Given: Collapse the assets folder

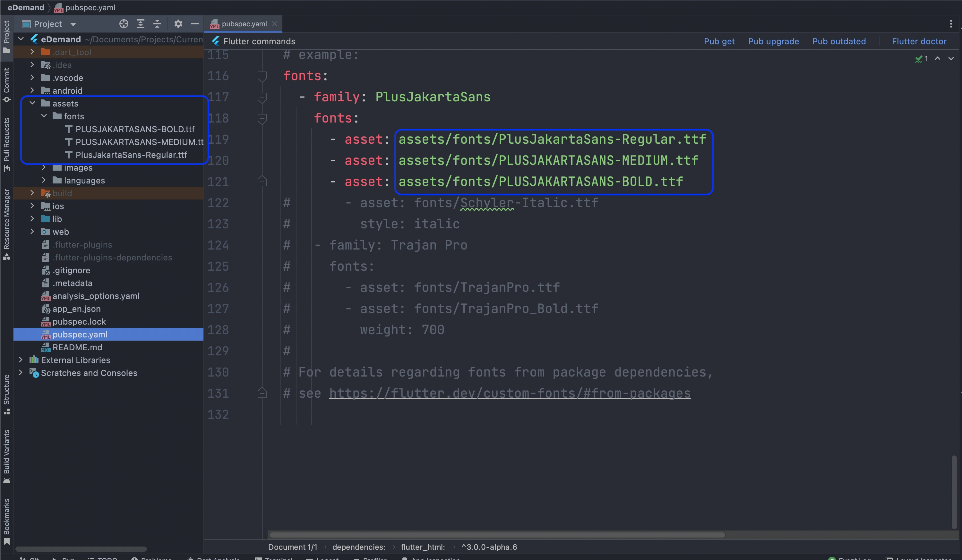Looking at the screenshot, I should (32, 103).
